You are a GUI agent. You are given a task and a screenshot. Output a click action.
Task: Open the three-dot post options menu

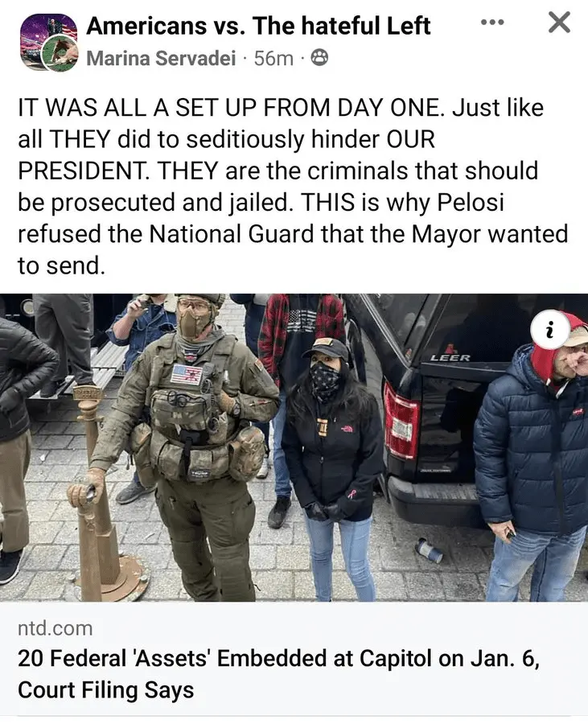(x=492, y=23)
